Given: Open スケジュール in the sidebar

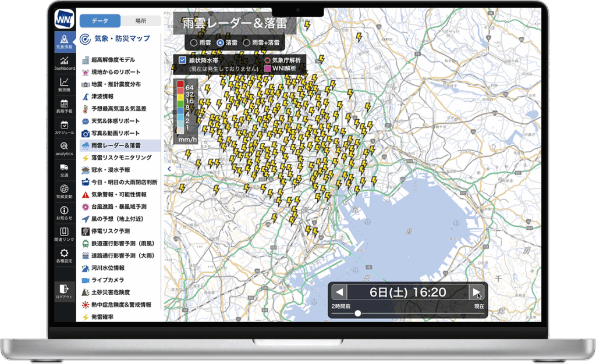Looking at the screenshot, I should click(64, 127).
